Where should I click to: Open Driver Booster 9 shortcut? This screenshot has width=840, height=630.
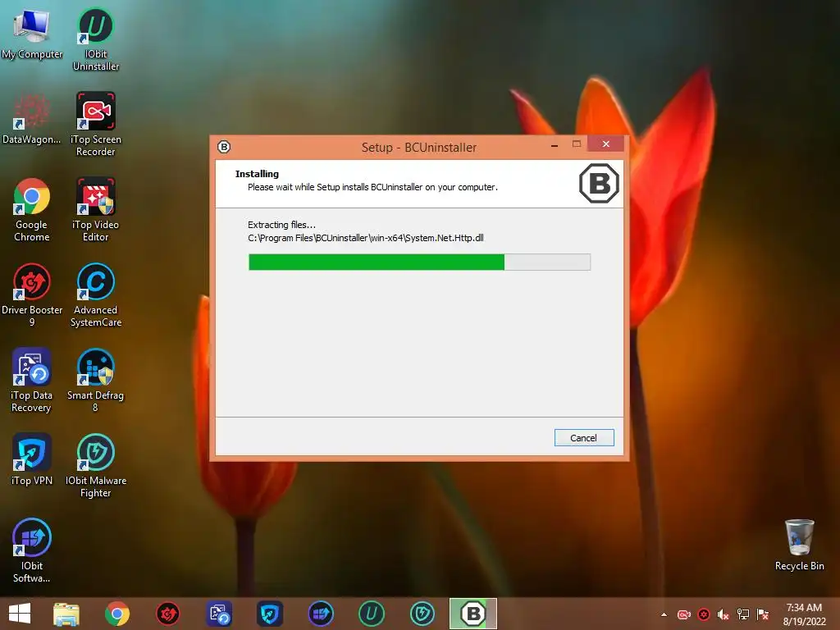coord(32,295)
